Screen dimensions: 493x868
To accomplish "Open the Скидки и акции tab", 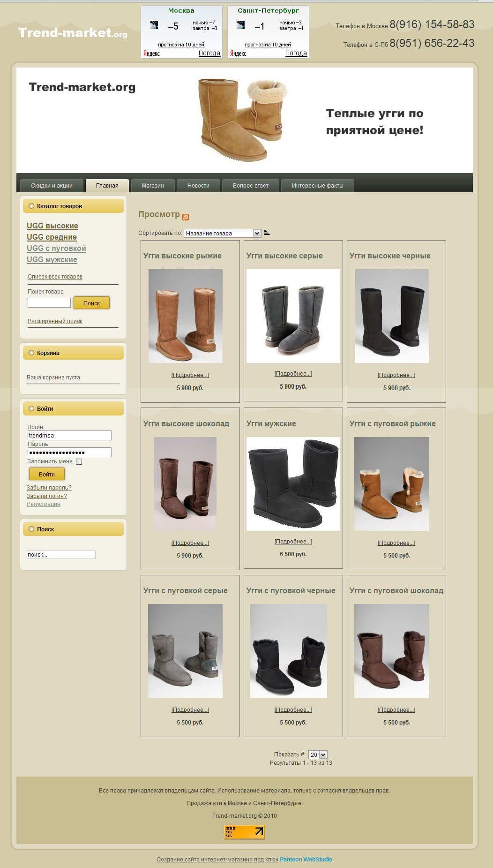I will tap(52, 186).
